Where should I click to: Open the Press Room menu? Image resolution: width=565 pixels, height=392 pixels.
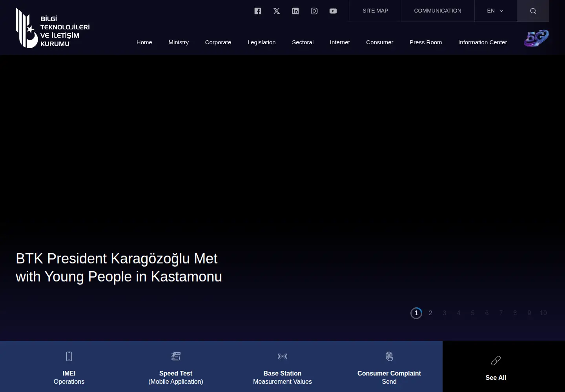point(426,42)
